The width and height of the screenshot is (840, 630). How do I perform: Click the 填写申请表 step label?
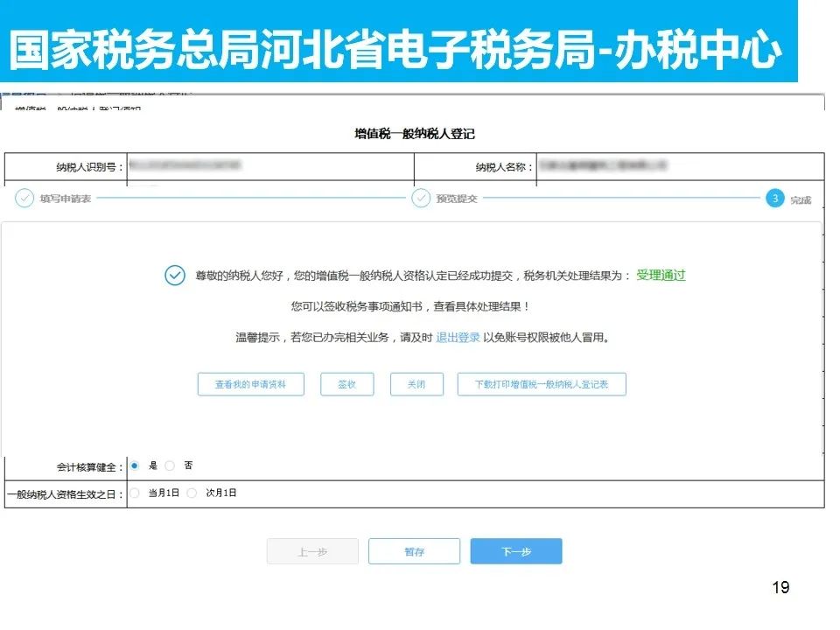[66, 199]
